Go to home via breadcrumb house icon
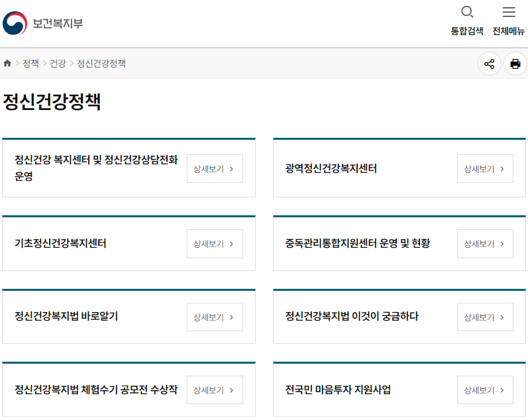Image resolution: width=528 pixels, height=420 pixels. [7, 63]
